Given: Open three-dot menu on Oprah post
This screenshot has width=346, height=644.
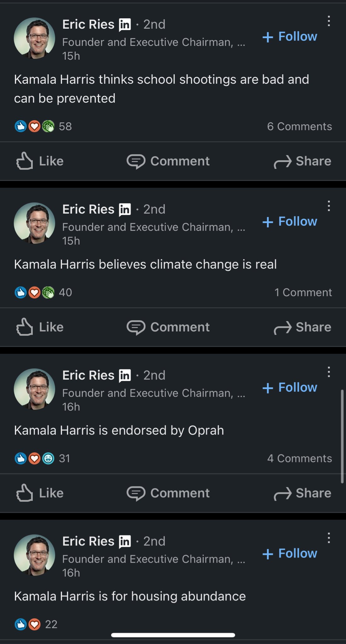Looking at the screenshot, I should 329,372.
